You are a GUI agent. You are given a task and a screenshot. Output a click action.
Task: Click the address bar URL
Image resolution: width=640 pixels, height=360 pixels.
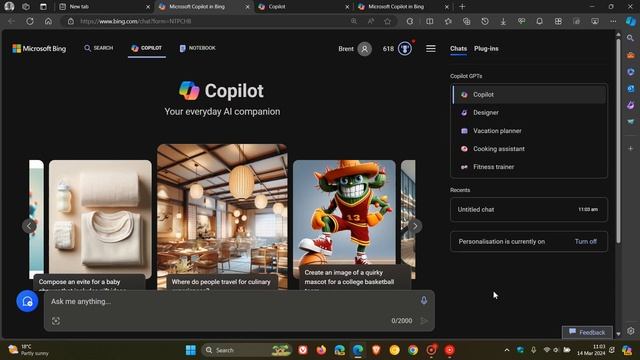pyautogui.click(x=136, y=21)
